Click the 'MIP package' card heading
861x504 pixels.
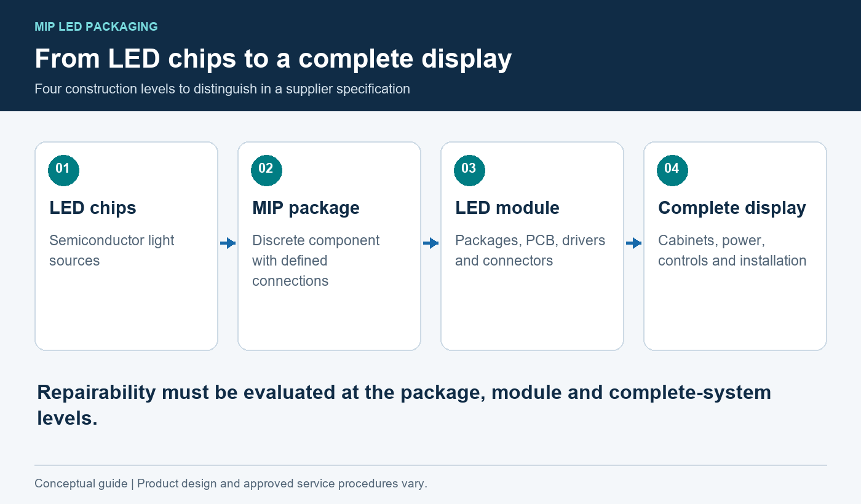point(306,208)
